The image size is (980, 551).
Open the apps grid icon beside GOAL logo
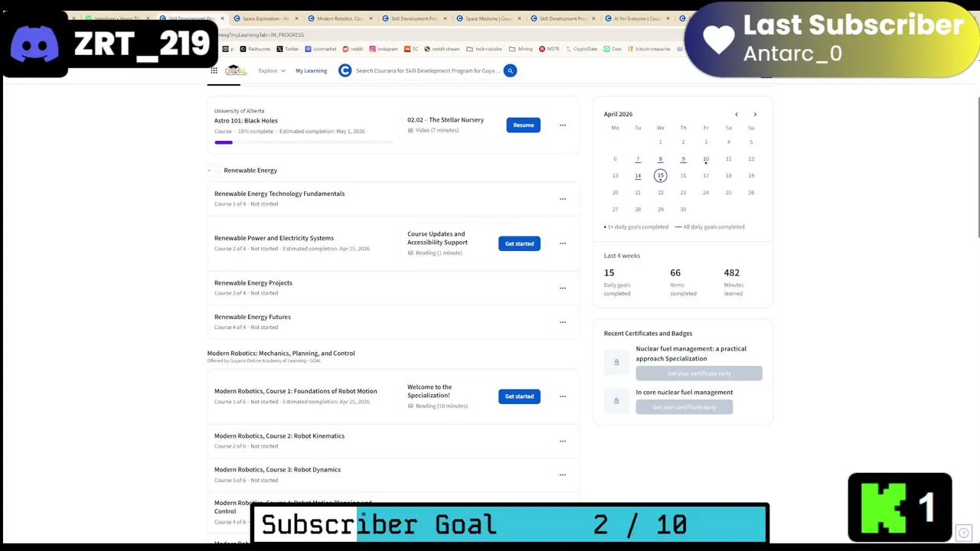pos(213,70)
